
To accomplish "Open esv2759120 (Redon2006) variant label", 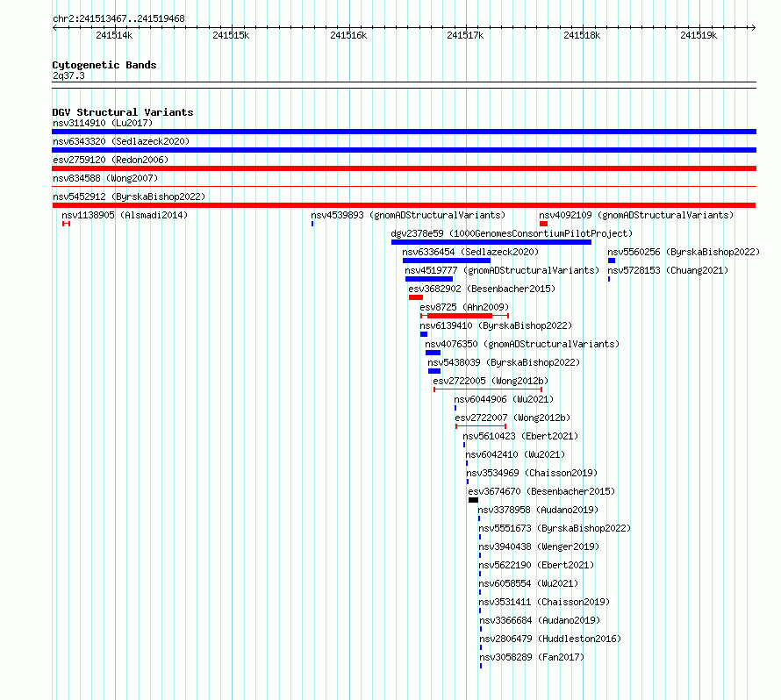I will 111,160.
